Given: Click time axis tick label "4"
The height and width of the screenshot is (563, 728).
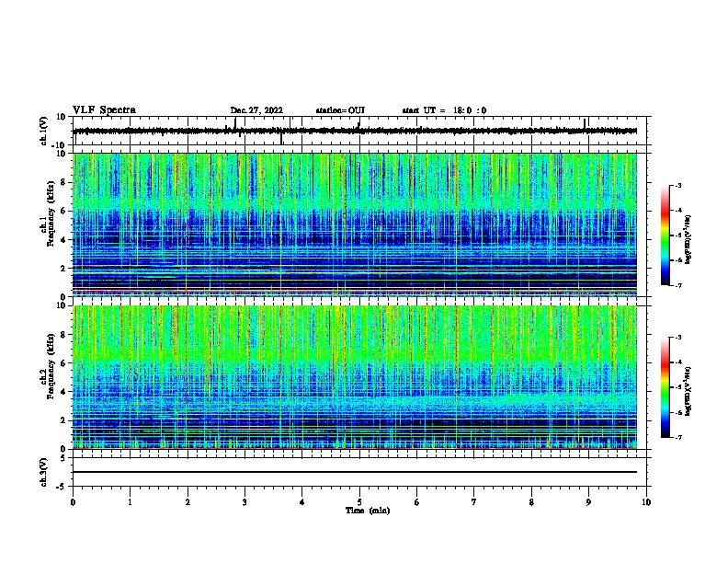Looking at the screenshot, I should pyautogui.click(x=302, y=502).
